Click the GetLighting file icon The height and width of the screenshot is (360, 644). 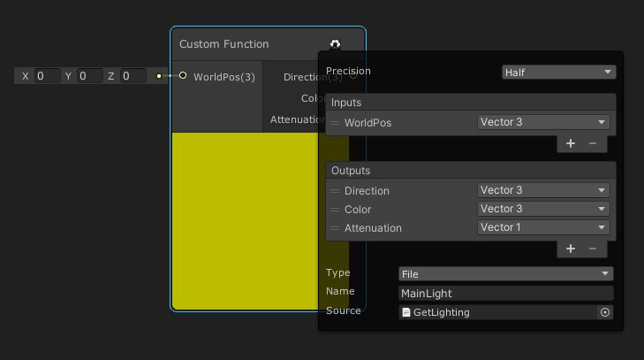point(406,312)
